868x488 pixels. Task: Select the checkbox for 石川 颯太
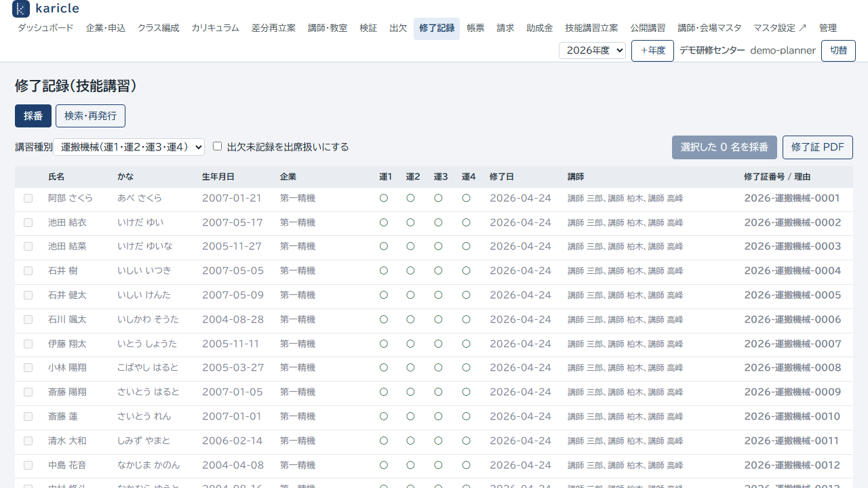coord(28,320)
